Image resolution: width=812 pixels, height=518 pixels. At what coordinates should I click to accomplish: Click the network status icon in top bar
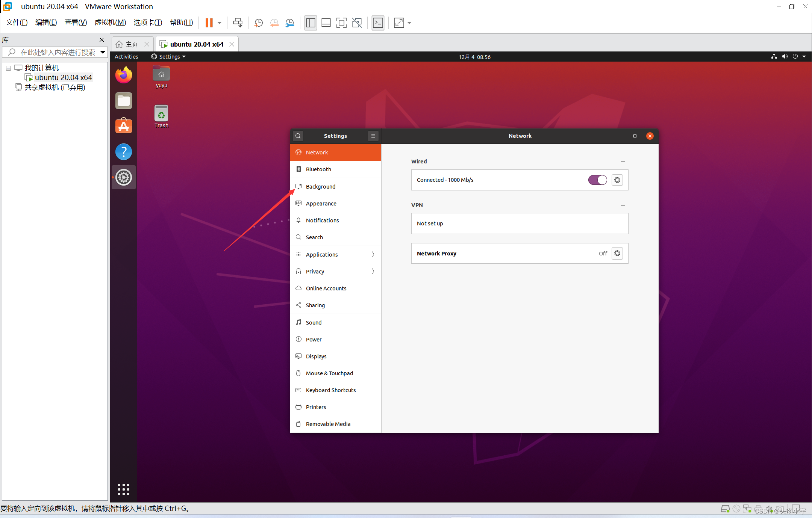774,57
